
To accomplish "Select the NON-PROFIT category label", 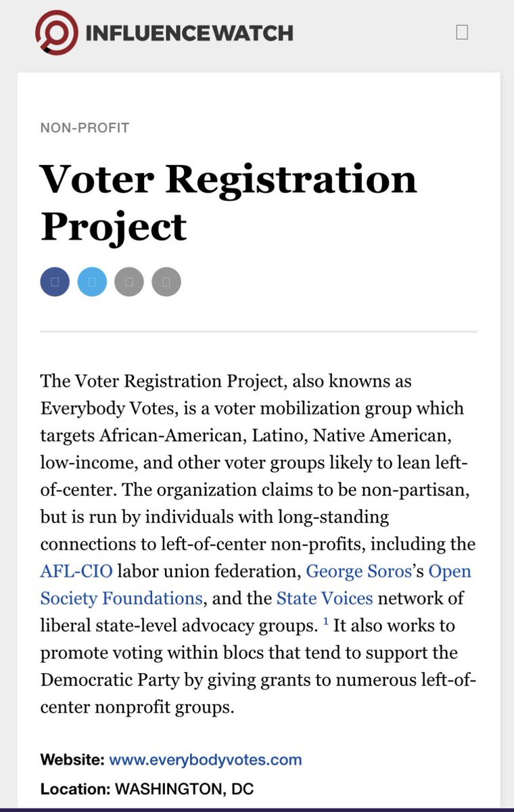I will click(85, 127).
